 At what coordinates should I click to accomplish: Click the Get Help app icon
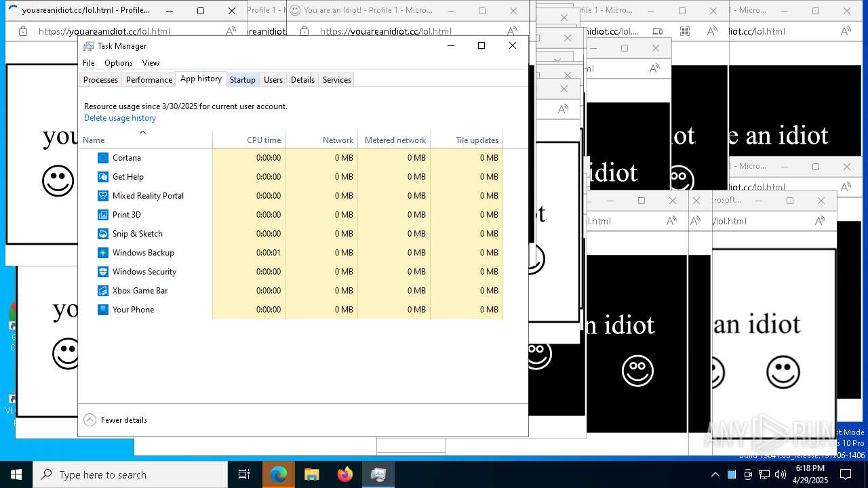103,177
